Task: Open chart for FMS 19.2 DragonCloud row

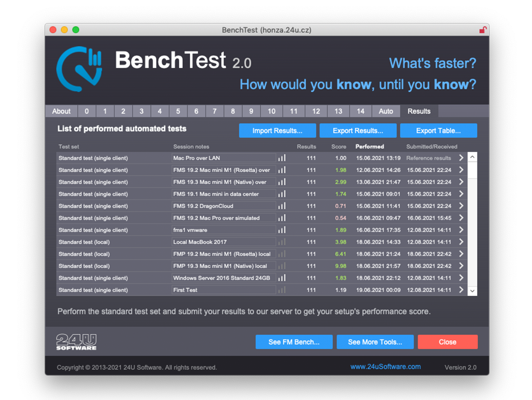Action: coord(282,206)
